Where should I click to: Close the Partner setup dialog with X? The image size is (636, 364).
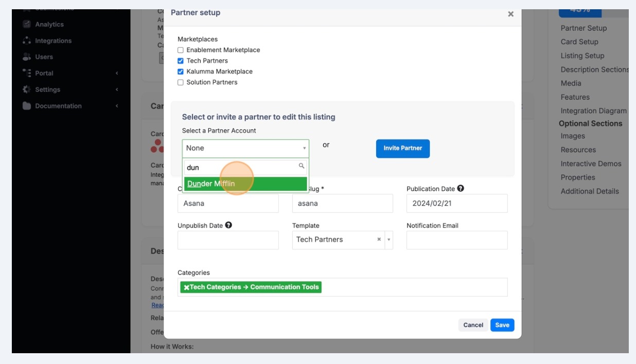pos(510,14)
